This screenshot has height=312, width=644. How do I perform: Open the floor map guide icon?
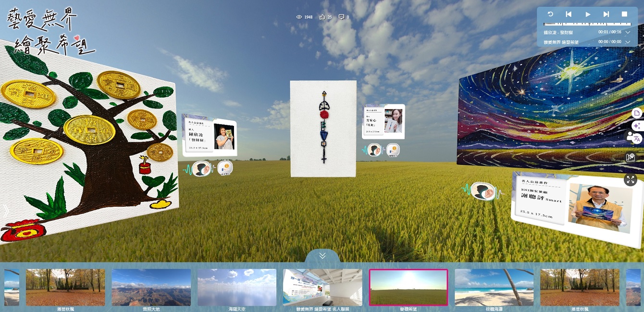631,157
